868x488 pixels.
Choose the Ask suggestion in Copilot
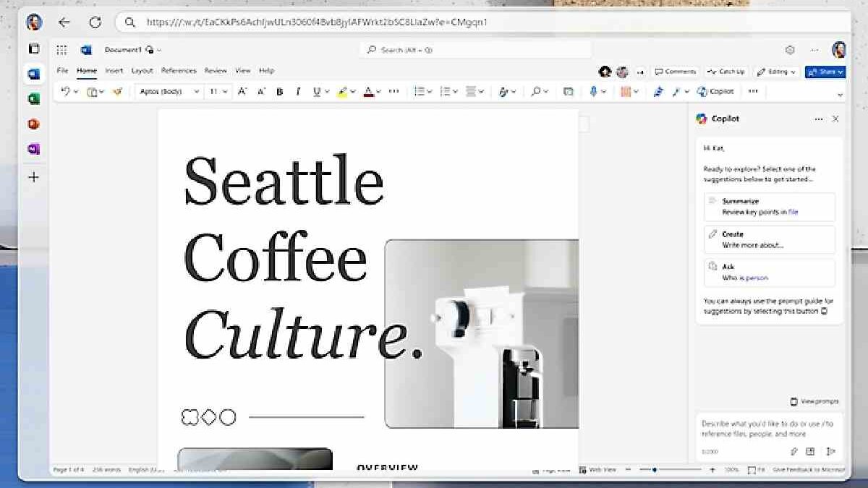[x=769, y=273]
